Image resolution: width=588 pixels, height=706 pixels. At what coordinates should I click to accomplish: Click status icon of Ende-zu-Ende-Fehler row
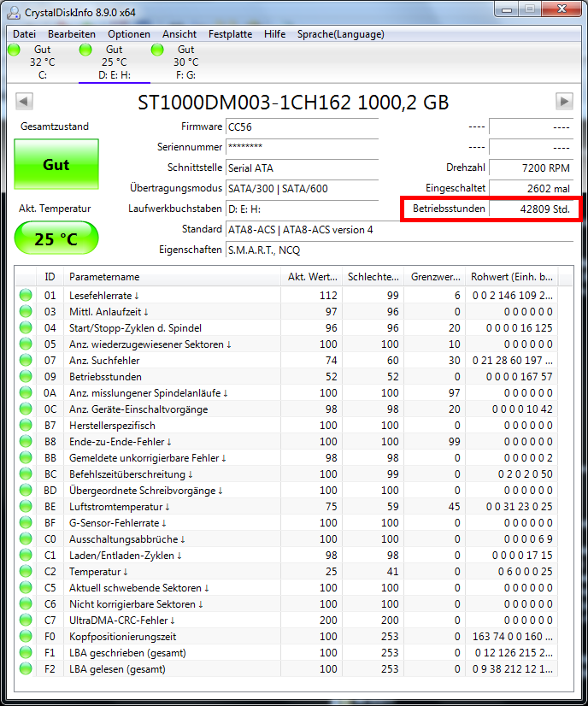coord(26,442)
